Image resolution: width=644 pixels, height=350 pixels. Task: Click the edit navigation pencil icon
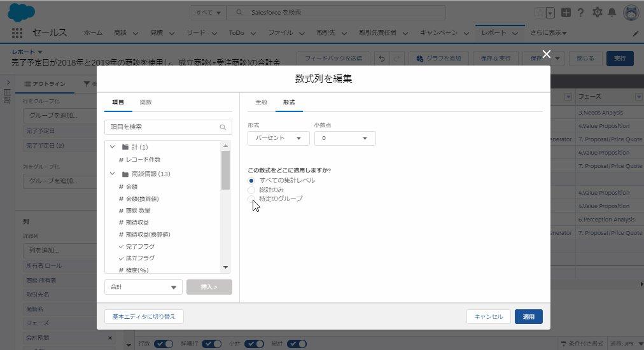[635, 34]
